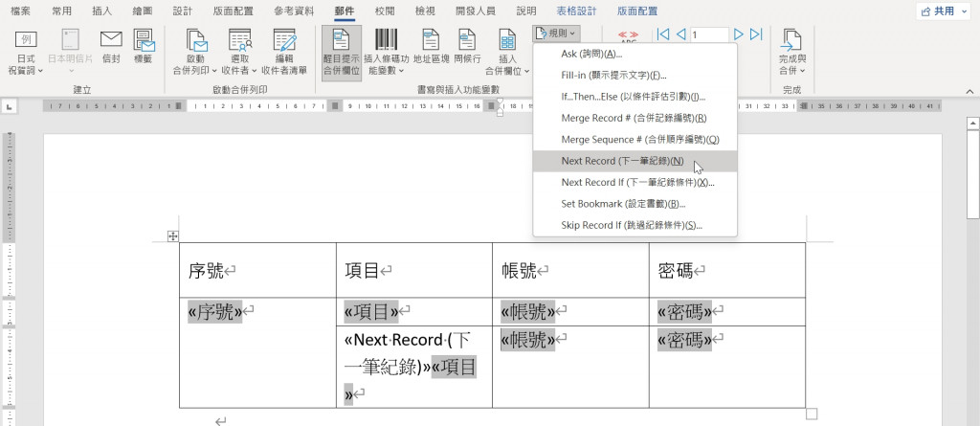The image size is (980, 426).
Task: Open the share button dropdown arrow
Action: [x=967, y=11]
